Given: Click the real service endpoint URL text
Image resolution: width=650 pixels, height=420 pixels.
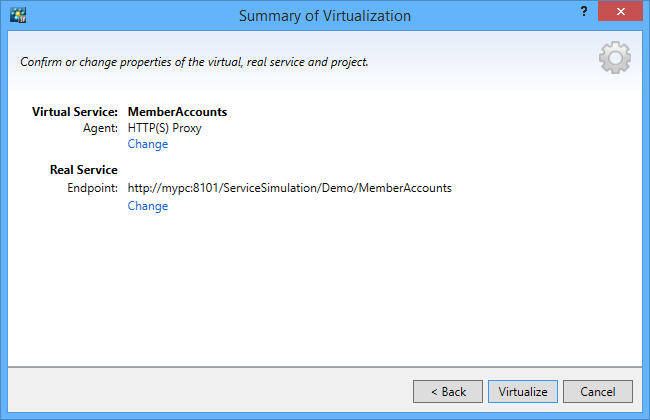Looking at the screenshot, I should 290,188.
